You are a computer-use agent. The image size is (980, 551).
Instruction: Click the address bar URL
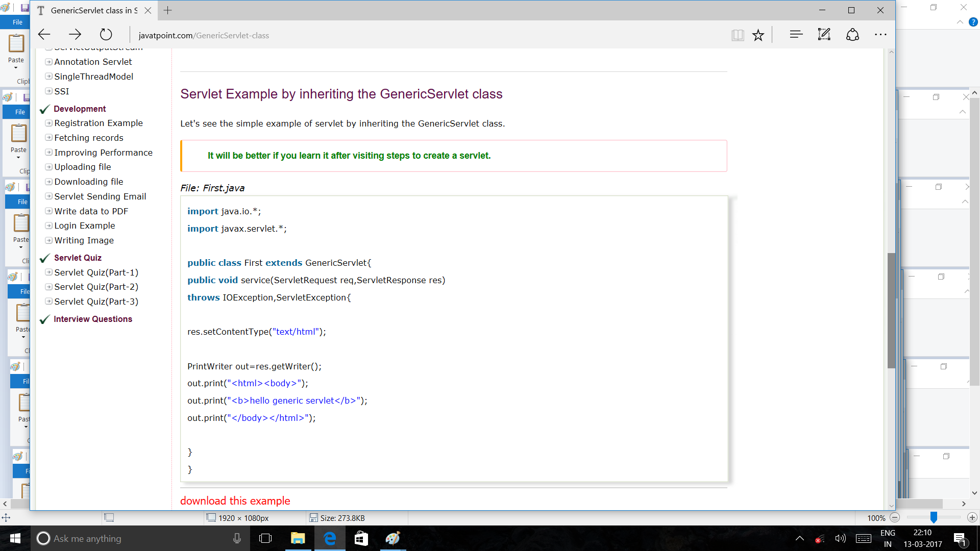pyautogui.click(x=204, y=35)
